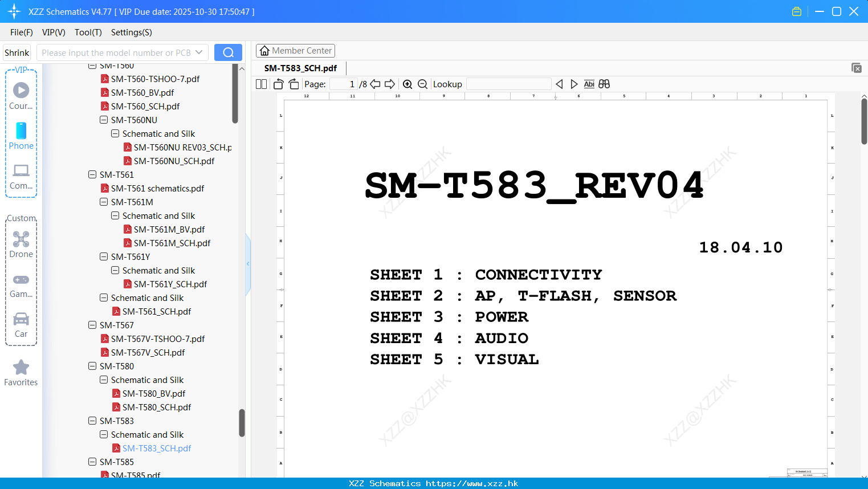The width and height of the screenshot is (868, 489).
Task: Go to the next page arrow
Action: click(x=390, y=84)
